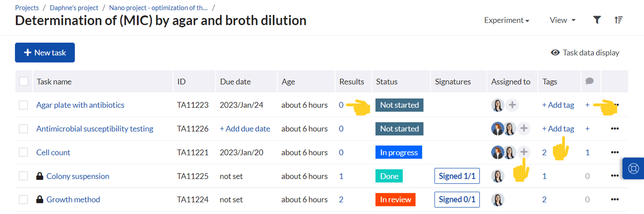Screen dimensions: 644x214
Task: Go to the Projects breadcrumb
Action: tap(27, 8)
